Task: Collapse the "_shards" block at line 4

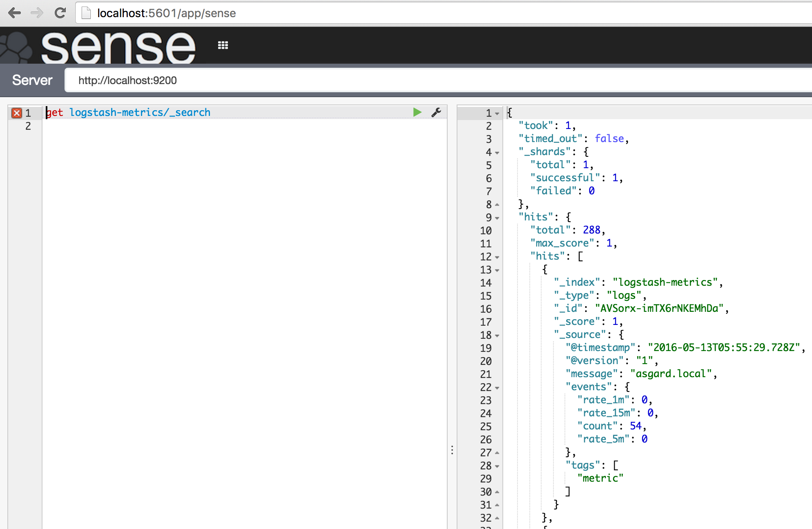Action: click(497, 153)
